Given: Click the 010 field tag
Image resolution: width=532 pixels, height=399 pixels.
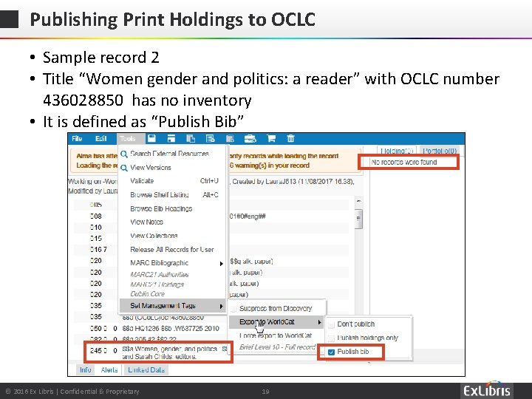Looking at the screenshot, I should [96, 228].
